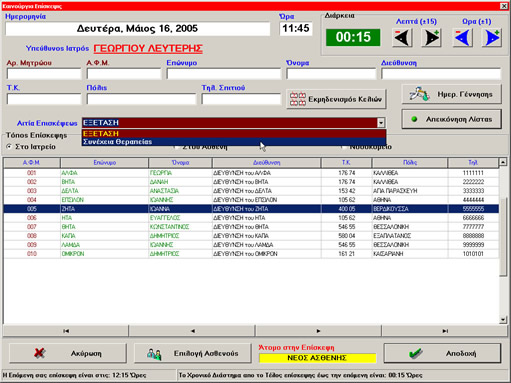Click the Εκμηδενισμός Κελιών button
The height and width of the screenshot is (383, 511).
336,99
